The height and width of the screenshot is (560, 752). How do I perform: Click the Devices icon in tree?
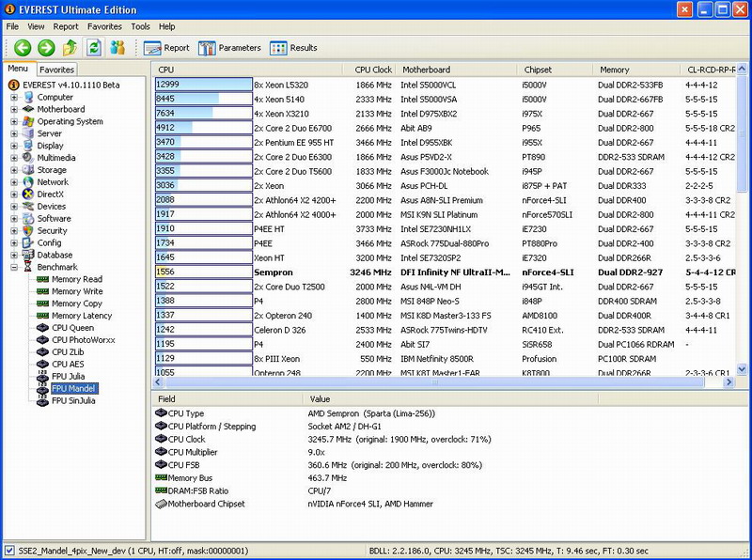pos(29,206)
